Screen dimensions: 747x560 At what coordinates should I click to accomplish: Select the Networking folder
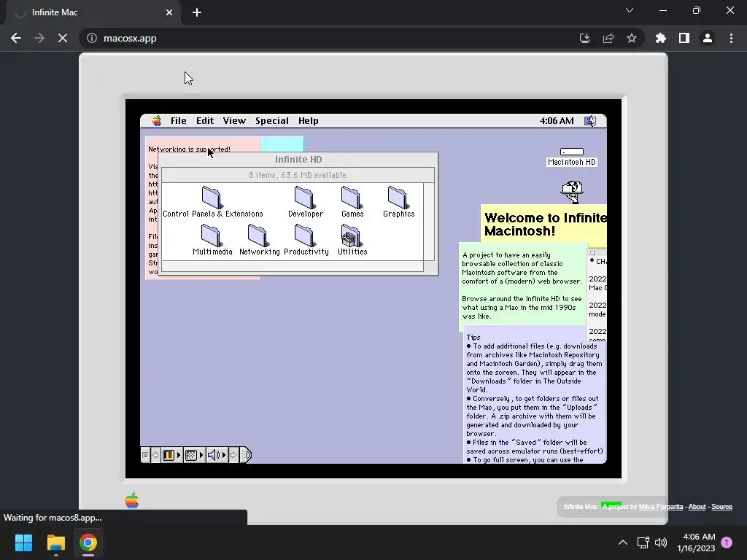[x=259, y=241]
